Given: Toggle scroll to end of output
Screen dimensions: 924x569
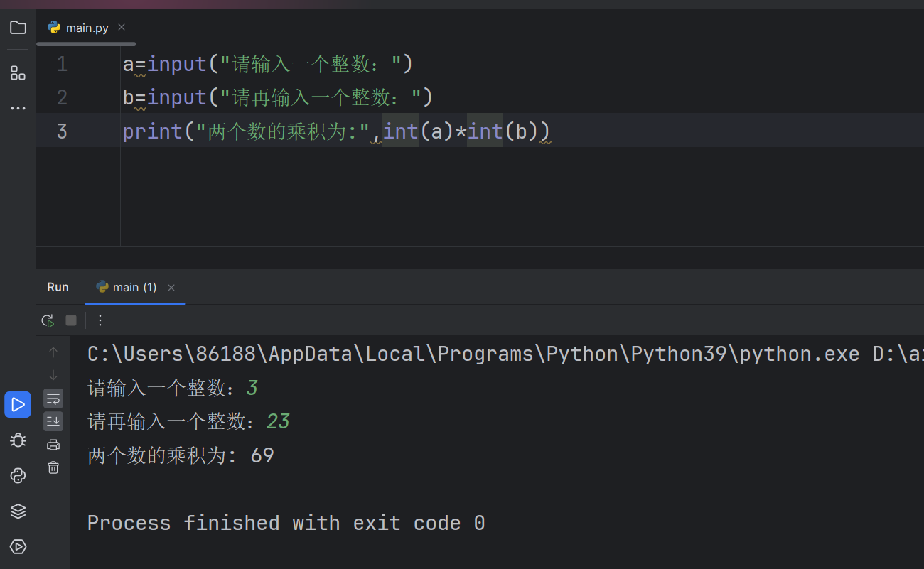Looking at the screenshot, I should tap(53, 421).
